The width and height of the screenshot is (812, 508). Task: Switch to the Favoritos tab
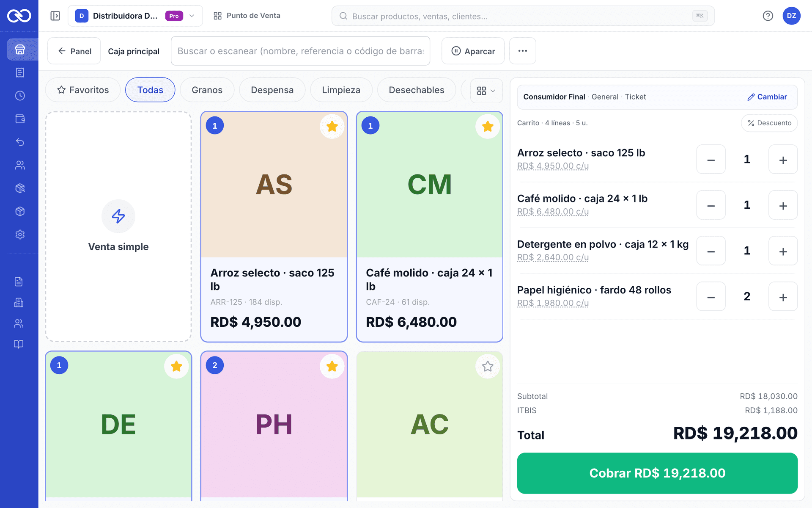(x=83, y=90)
